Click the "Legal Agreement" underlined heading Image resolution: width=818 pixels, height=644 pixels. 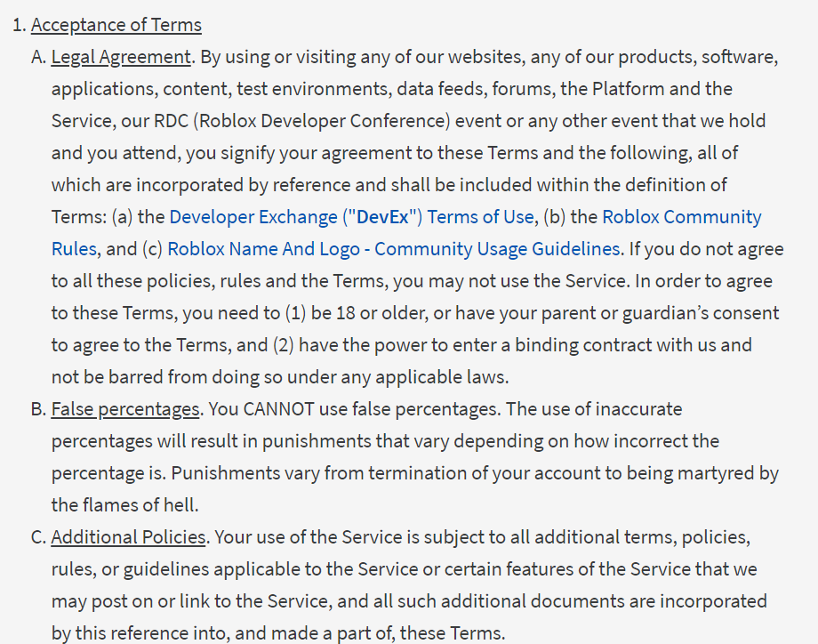click(121, 57)
